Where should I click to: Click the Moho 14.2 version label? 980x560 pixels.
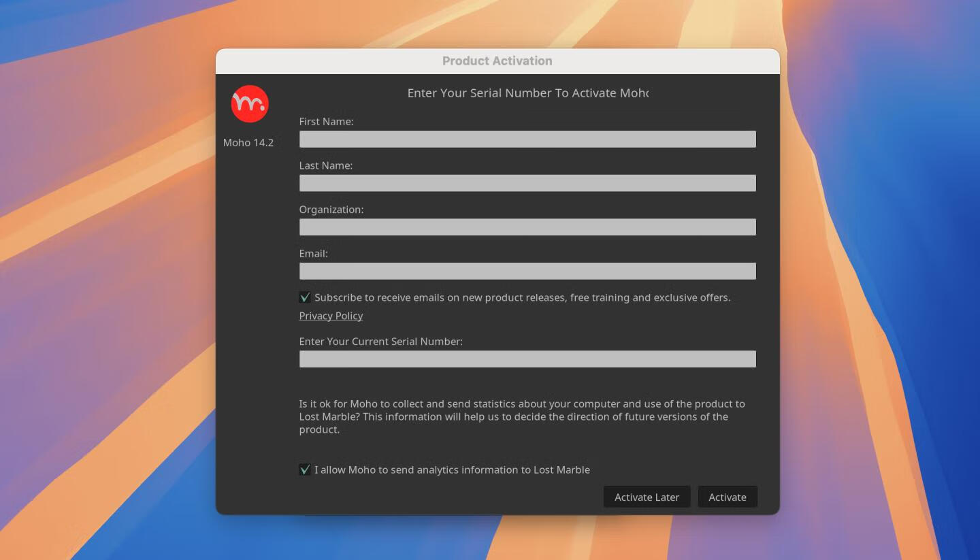tap(248, 142)
